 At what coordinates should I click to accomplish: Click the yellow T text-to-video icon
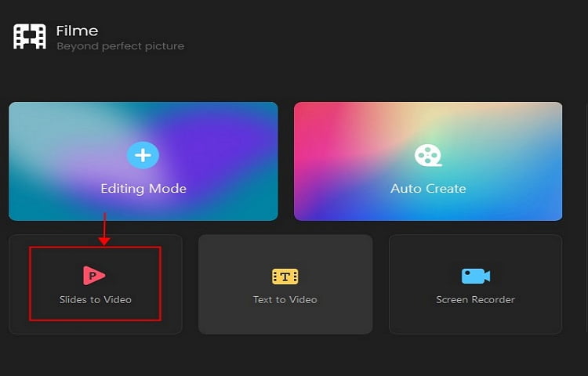tap(285, 277)
